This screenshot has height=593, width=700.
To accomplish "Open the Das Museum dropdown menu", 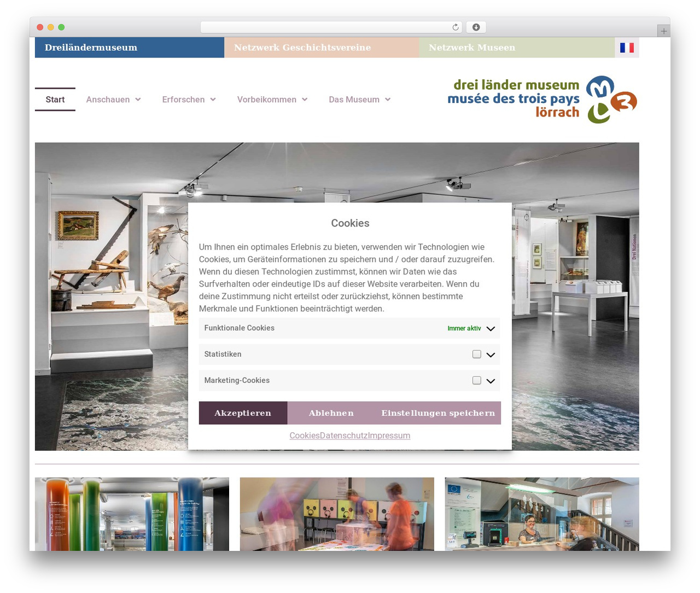I will coord(359,100).
